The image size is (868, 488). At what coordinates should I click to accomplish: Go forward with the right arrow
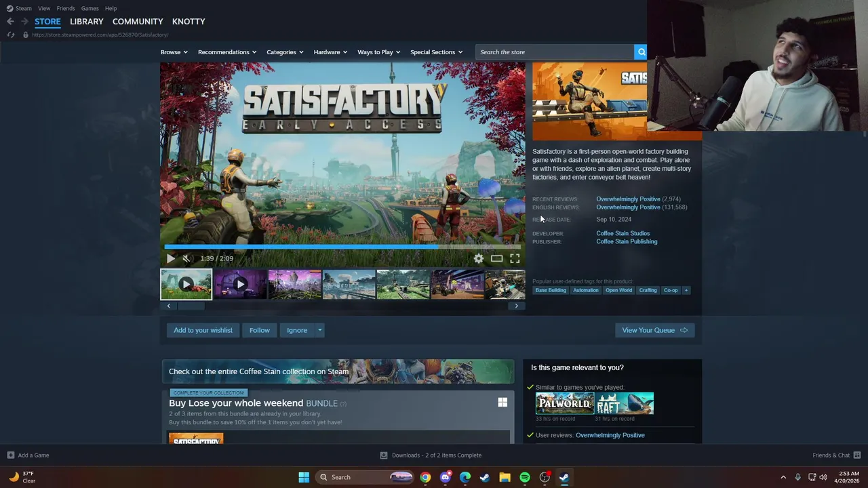[x=24, y=22]
